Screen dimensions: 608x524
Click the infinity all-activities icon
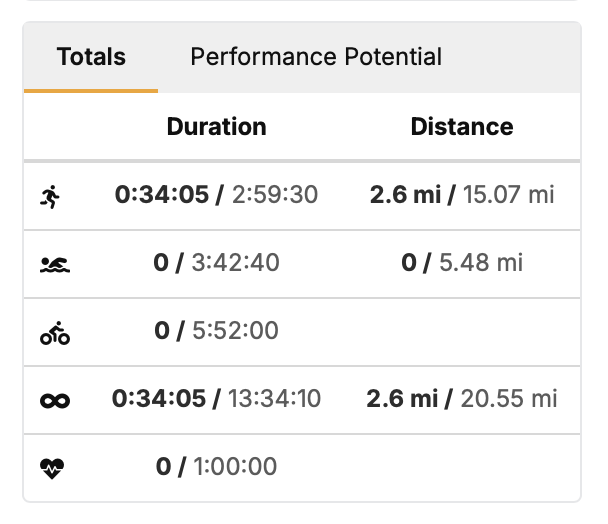[x=55, y=401]
